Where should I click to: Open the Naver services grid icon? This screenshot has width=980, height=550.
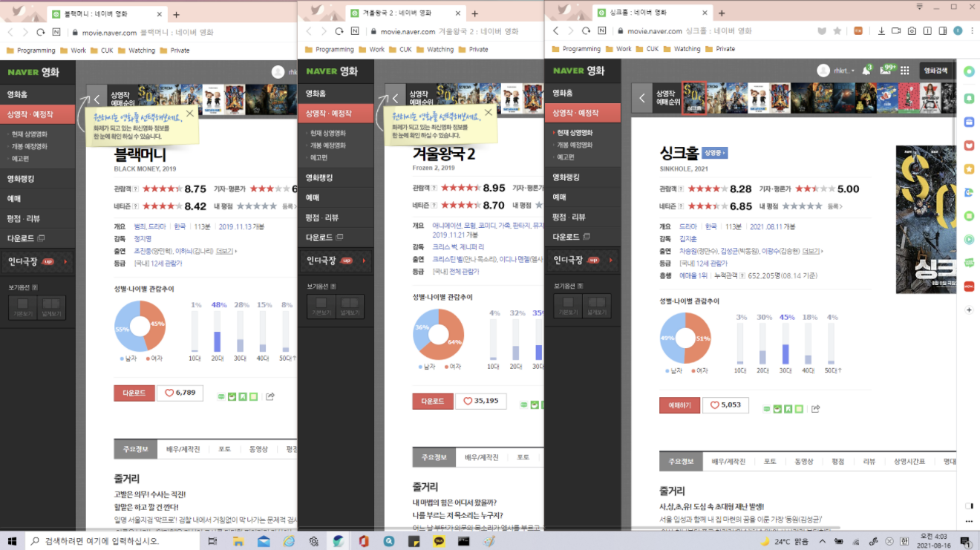pyautogui.click(x=904, y=71)
